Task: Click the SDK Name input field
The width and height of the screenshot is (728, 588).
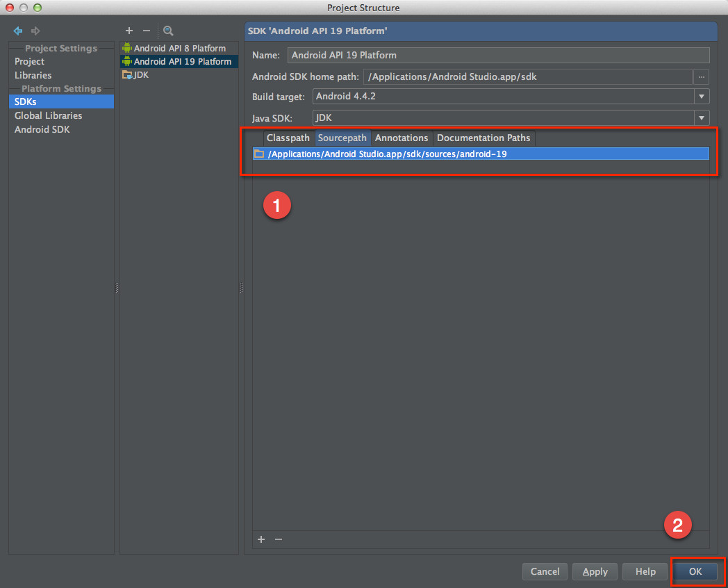Action: pyautogui.click(x=498, y=56)
